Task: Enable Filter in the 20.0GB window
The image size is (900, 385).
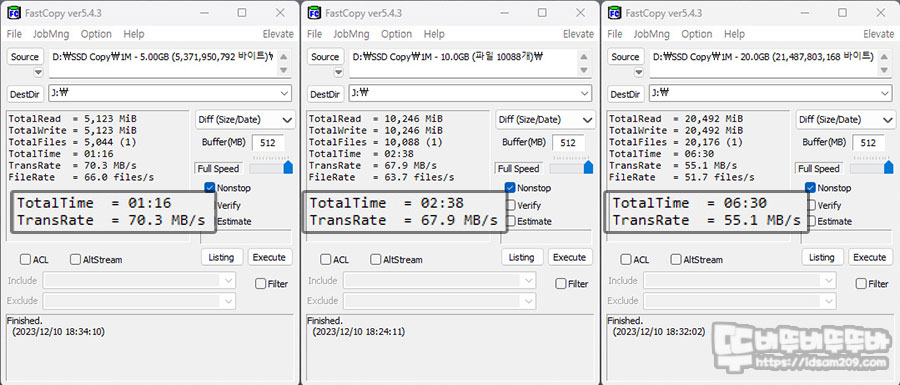Action: 861,283
